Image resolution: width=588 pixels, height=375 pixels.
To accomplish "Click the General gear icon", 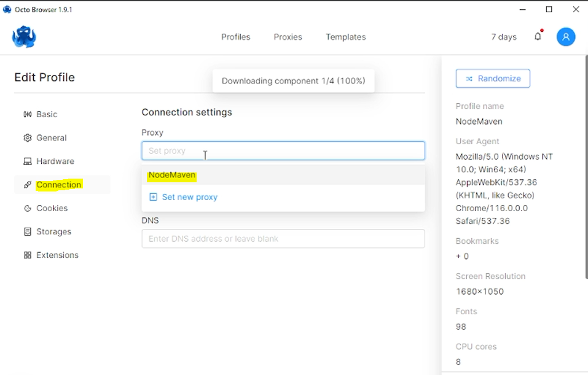I will click(x=28, y=138).
